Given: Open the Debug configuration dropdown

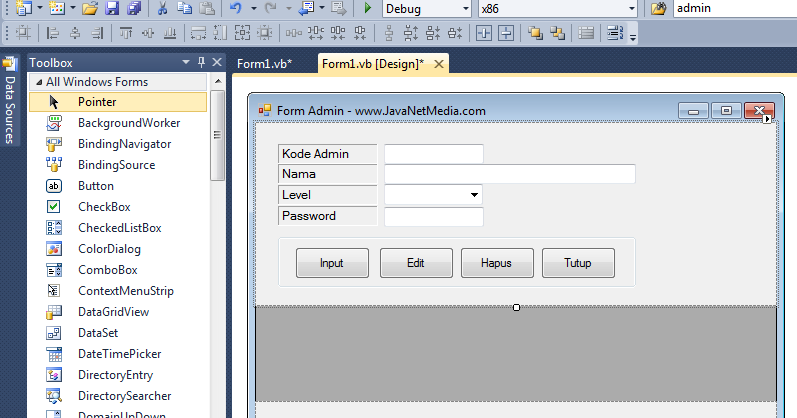Looking at the screenshot, I should (466, 9).
